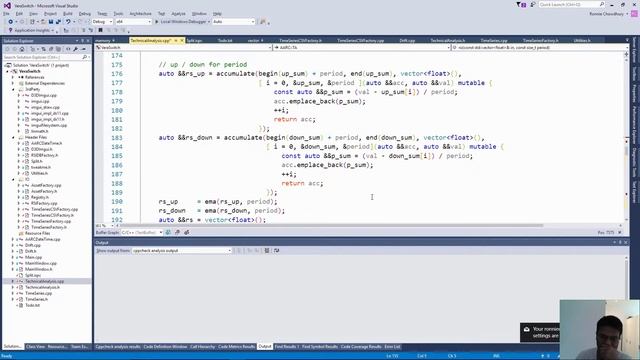Screen dimensions: 640x360
Task: Switch to the Error List tab
Action: [392, 347]
